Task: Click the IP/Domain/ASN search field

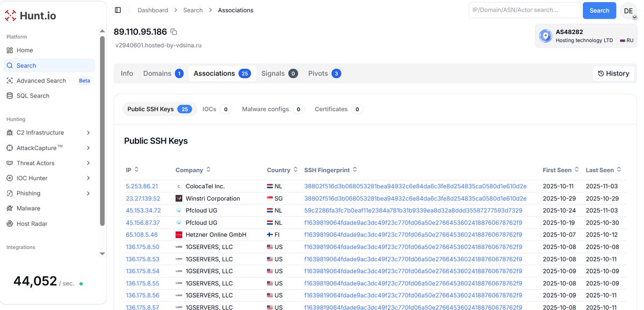Action: pos(524,10)
